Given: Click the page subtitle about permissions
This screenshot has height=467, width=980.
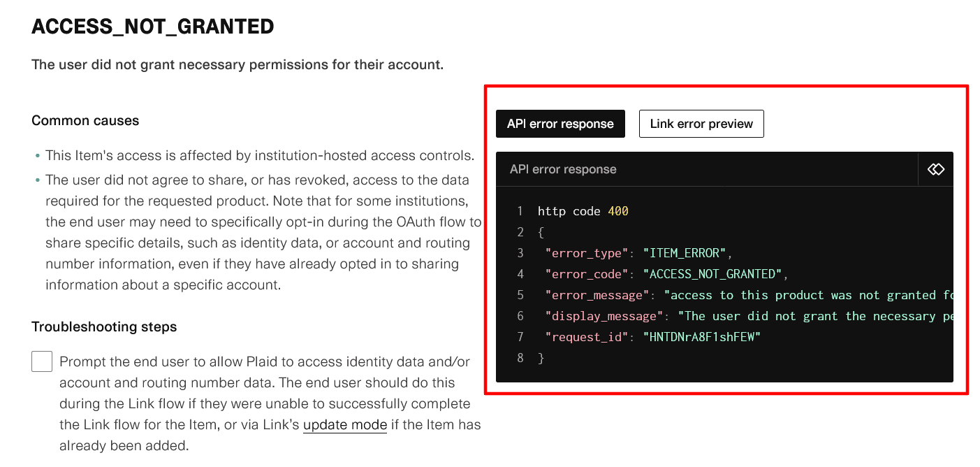Looking at the screenshot, I should click(237, 64).
